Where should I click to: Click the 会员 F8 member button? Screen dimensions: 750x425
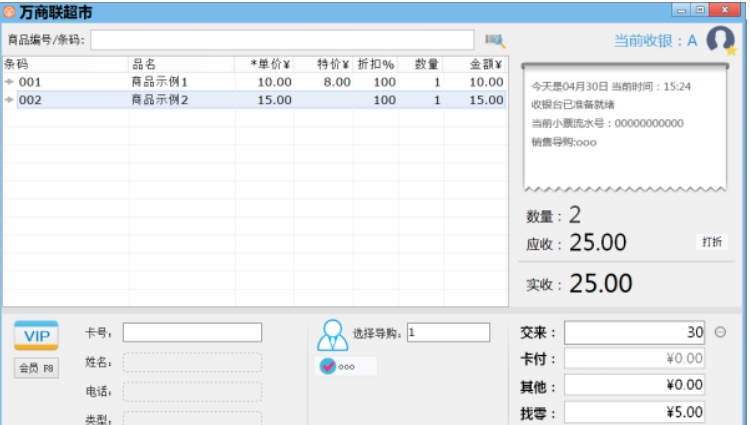coord(36,368)
